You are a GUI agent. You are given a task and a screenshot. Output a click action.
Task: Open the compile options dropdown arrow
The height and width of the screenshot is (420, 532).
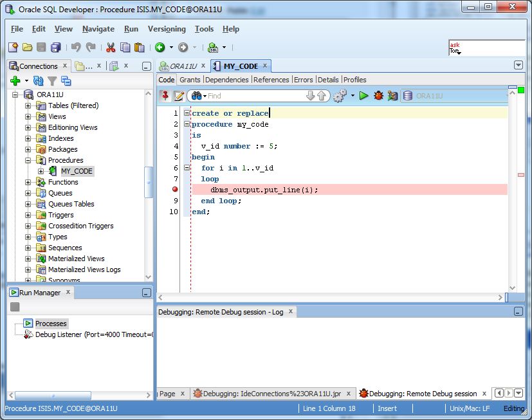tap(353, 96)
